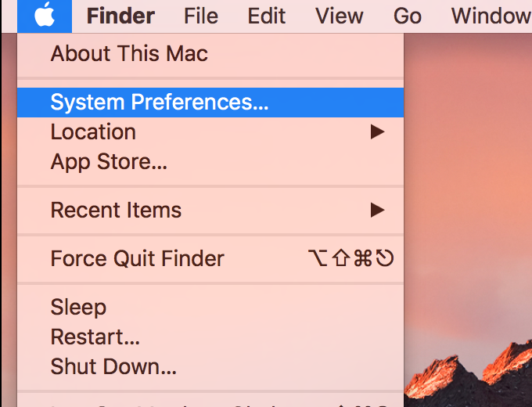Click the Apple logo in the menu bar
Viewport: 532px width, 407px height.
pos(45,16)
